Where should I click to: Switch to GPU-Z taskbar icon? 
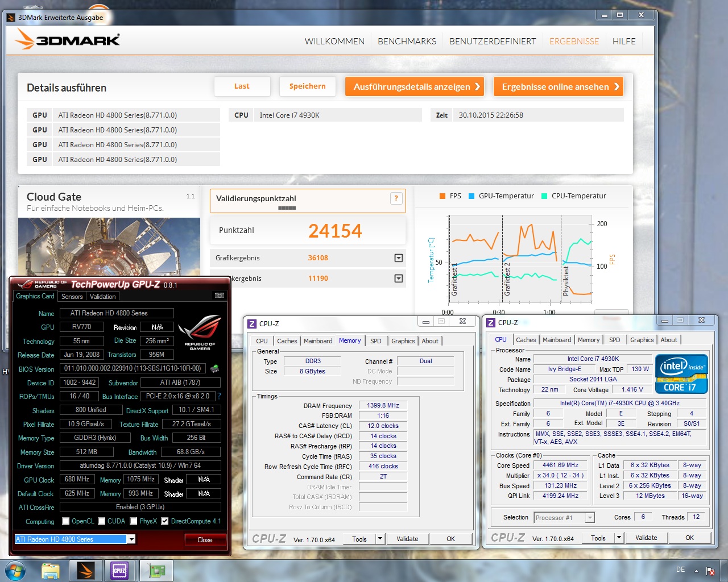156,570
